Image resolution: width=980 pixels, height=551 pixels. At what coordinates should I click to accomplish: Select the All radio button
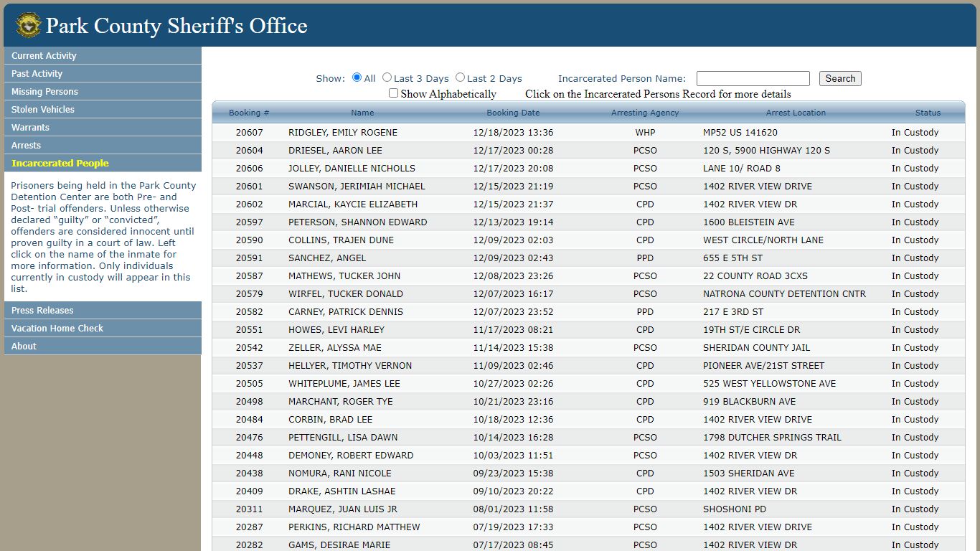pyautogui.click(x=357, y=77)
